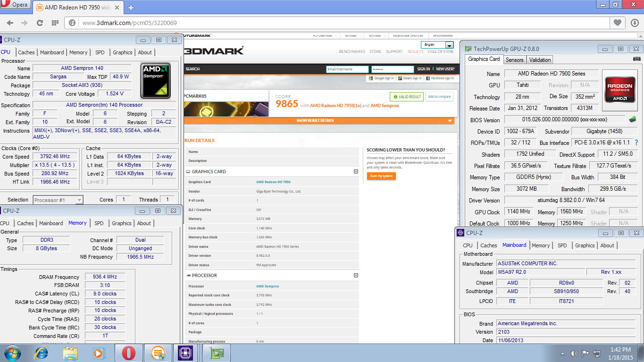The width and height of the screenshot is (644, 362).
Task: Click the question mark beside Bus Interface
Action: 636,143
